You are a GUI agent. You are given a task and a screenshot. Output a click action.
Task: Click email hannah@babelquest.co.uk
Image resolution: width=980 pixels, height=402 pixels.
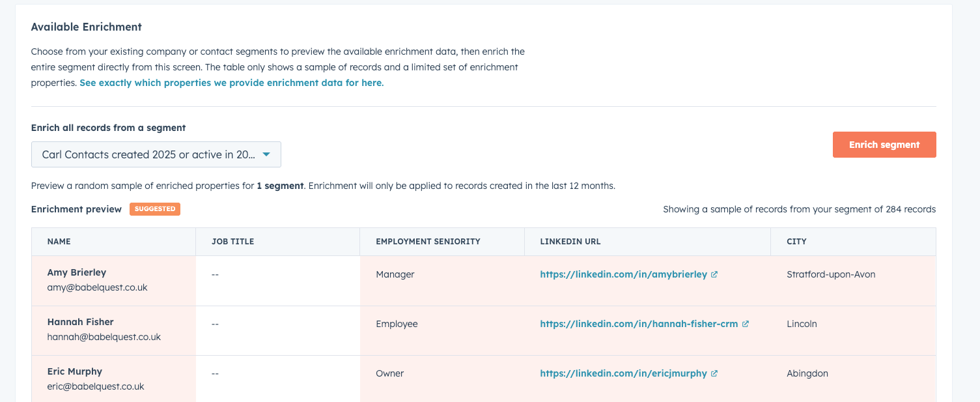coord(104,337)
